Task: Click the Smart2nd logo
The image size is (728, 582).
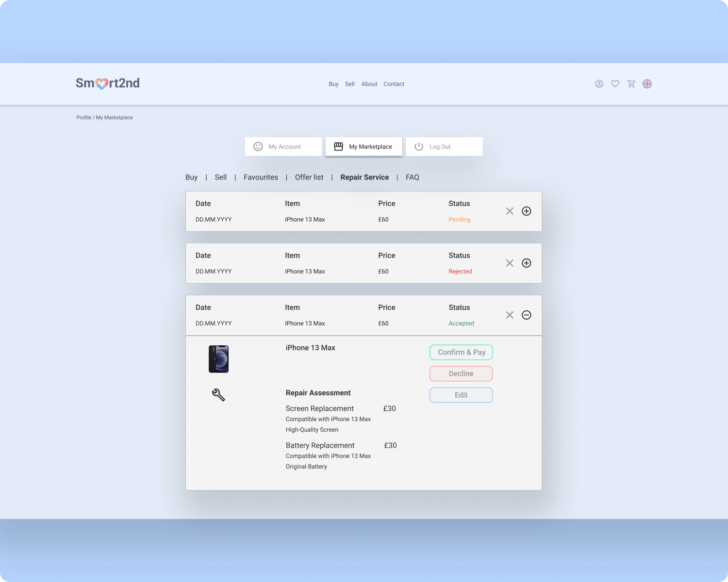Action: 108,83
